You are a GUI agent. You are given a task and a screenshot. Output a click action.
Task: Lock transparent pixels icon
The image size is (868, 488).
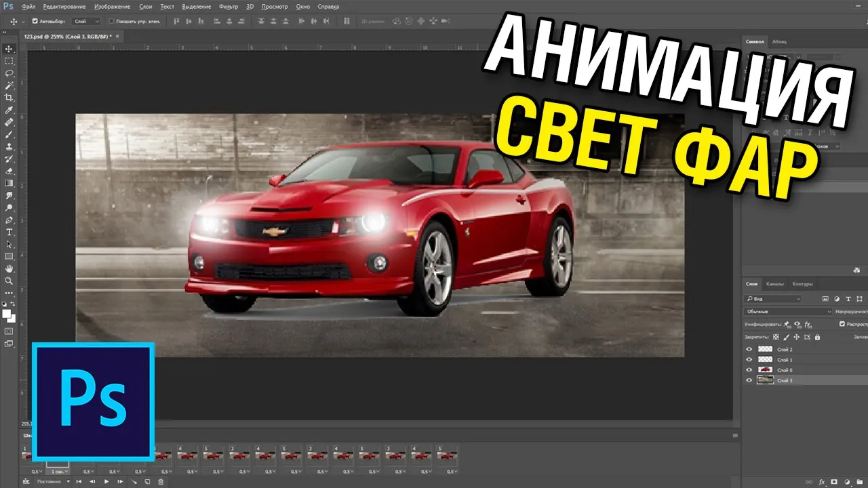pyautogui.click(x=776, y=337)
